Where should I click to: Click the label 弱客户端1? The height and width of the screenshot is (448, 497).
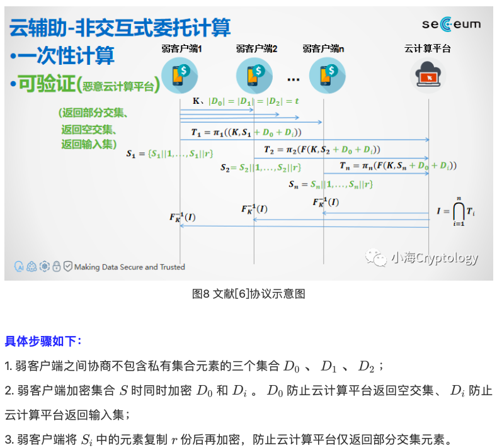[x=181, y=48]
